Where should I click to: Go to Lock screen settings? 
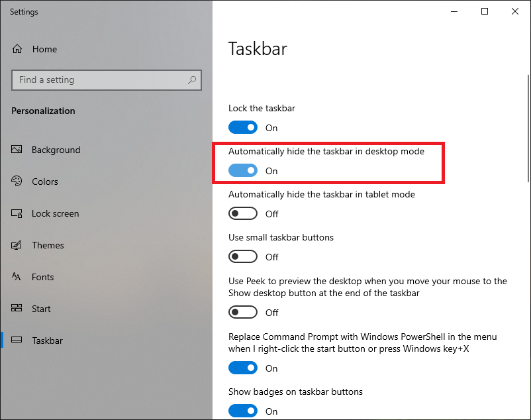click(55, 213)
